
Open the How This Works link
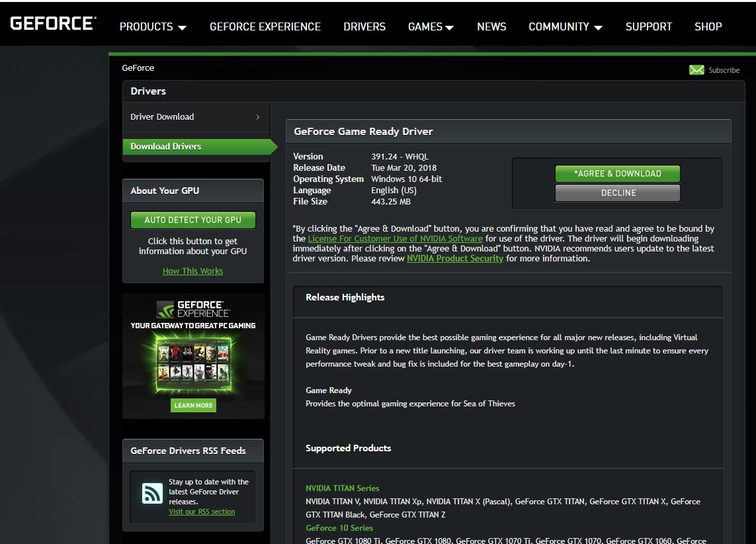coord(193,271)
